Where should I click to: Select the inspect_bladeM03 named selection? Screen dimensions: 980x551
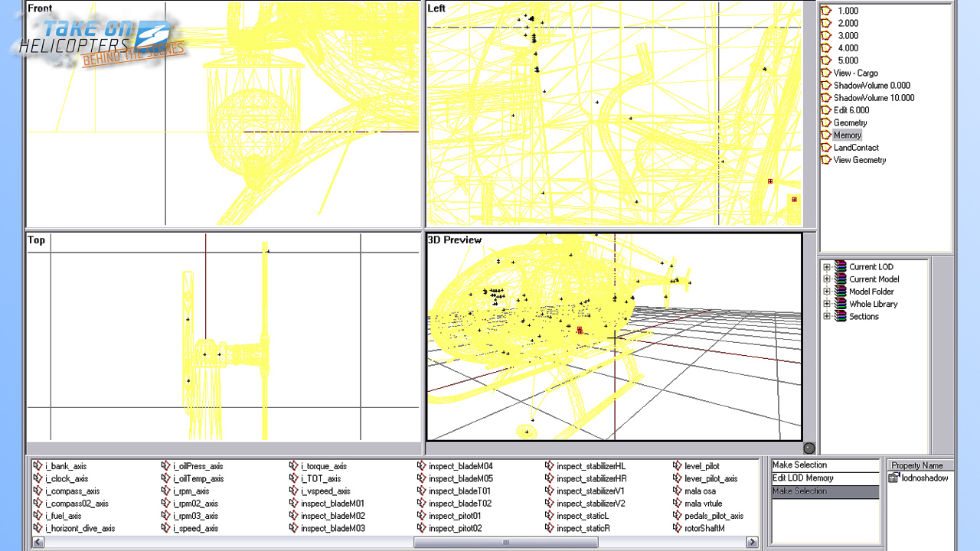click(x=333, y=529)
